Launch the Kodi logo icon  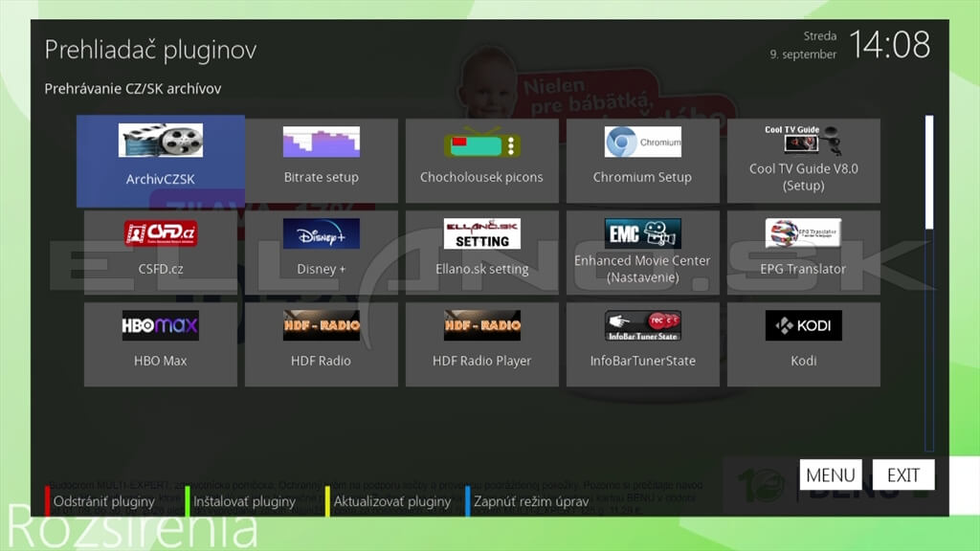[803, 325]
